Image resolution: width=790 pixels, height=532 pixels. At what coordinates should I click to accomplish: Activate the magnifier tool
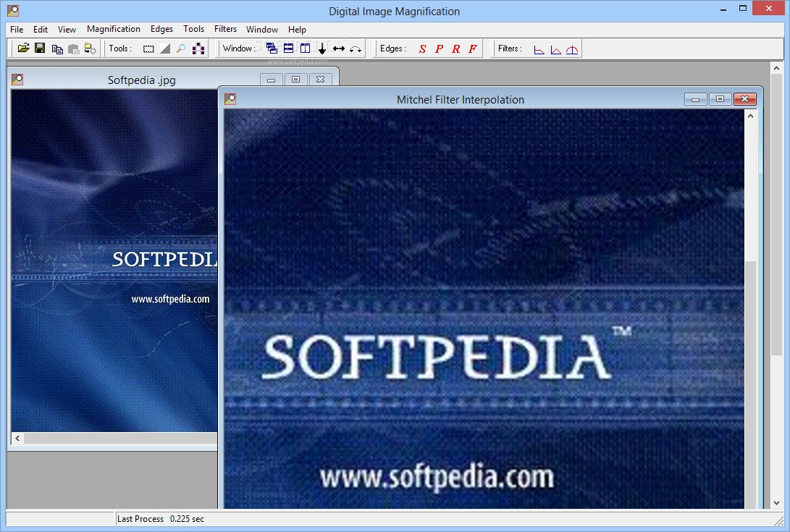(181, 48)
